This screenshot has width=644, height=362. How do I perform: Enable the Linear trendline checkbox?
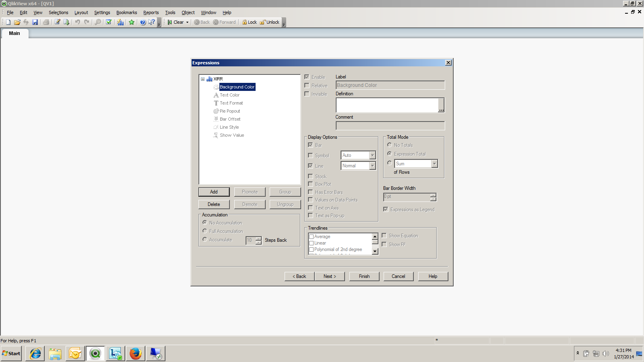tap(311, 243)
